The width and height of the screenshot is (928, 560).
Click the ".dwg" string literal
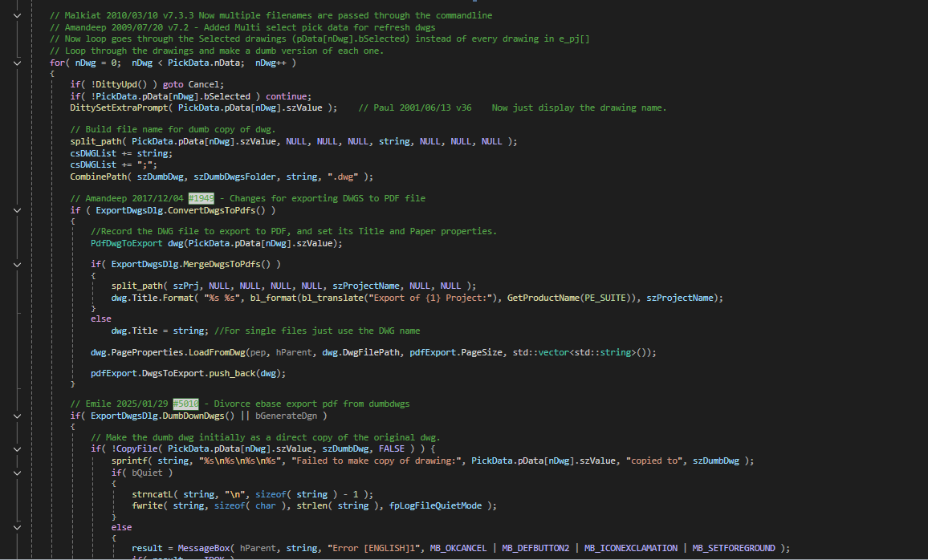(343, 177)
